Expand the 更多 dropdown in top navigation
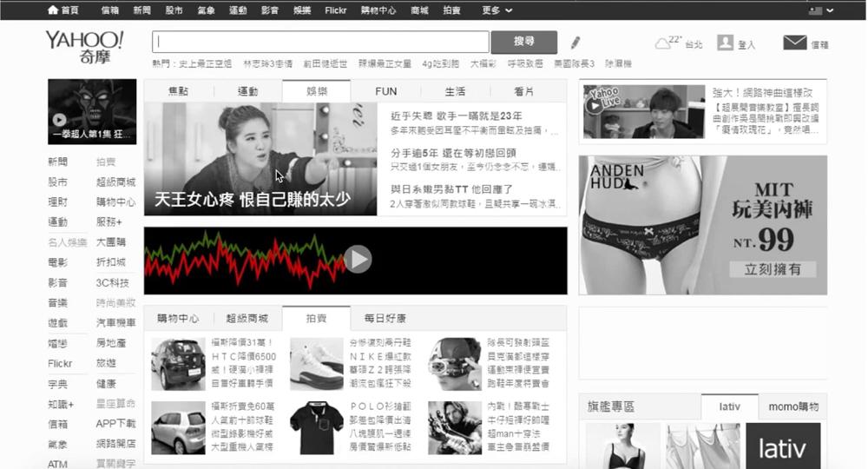868x469 pixels. tap(496, 10)
